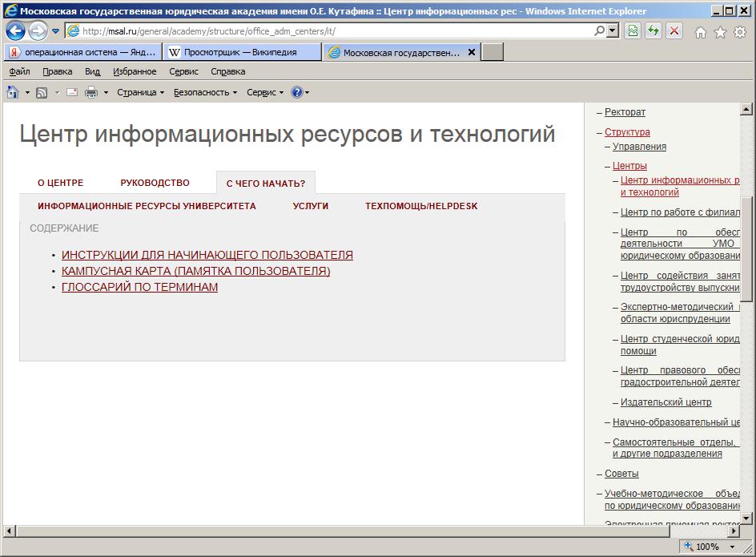This screenshot has height=557, width=756.
Task: Open the Безопасность command bar dropdown
Action: 205,92
